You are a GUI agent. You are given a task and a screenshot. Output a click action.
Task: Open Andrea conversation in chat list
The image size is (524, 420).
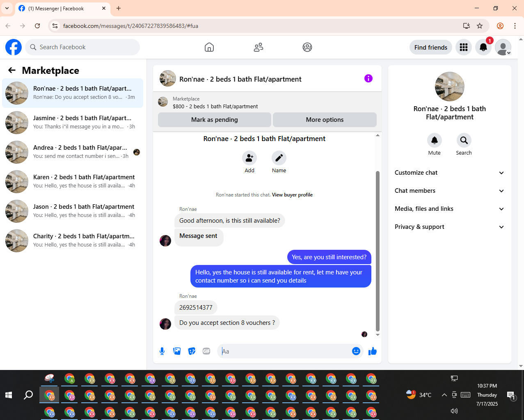click(73, 152)
